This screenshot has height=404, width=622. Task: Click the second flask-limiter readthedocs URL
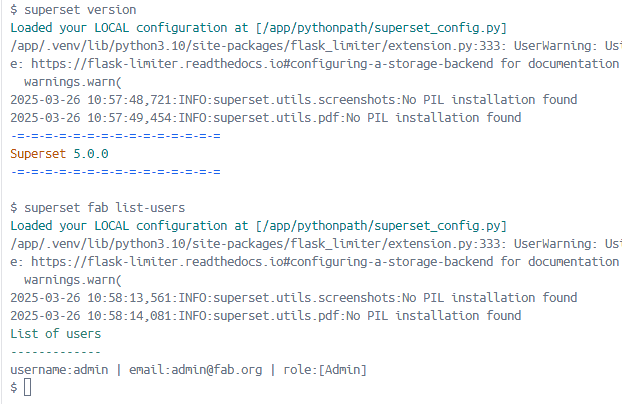[262, 262]
